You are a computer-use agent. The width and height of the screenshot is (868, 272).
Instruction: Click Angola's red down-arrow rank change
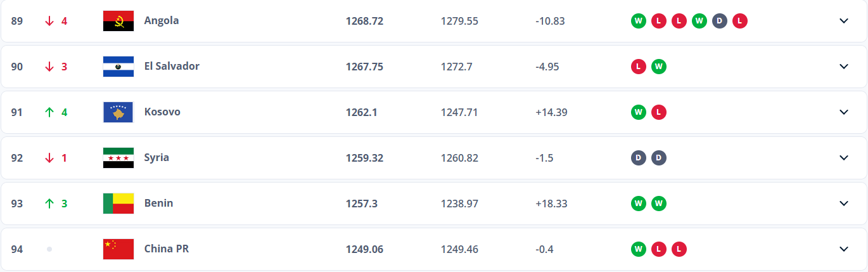pos(56,21)
